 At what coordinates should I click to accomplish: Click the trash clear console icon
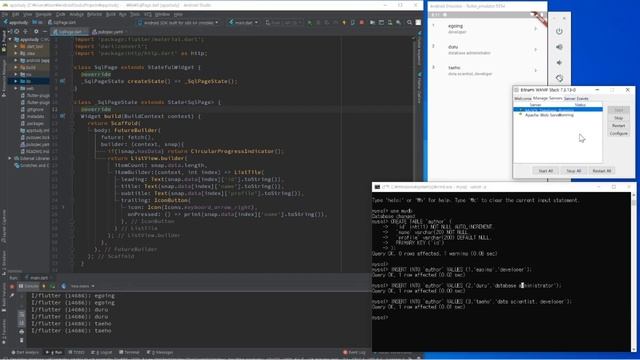tap(22, 340)
